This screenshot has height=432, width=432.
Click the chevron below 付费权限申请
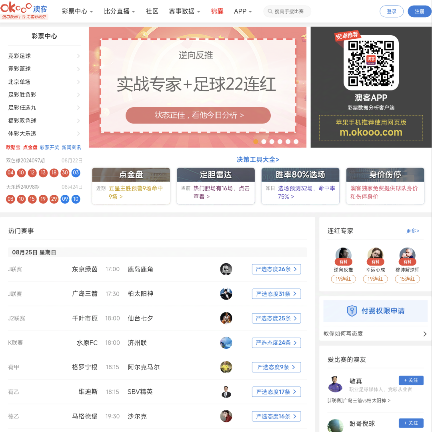click(x=425, y=334)
